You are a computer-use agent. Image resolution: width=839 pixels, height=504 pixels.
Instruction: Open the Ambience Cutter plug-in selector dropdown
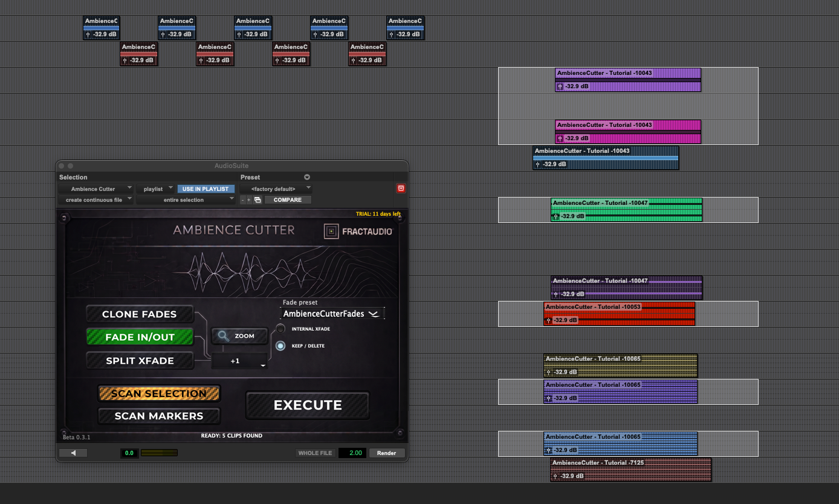click(96, 189)
